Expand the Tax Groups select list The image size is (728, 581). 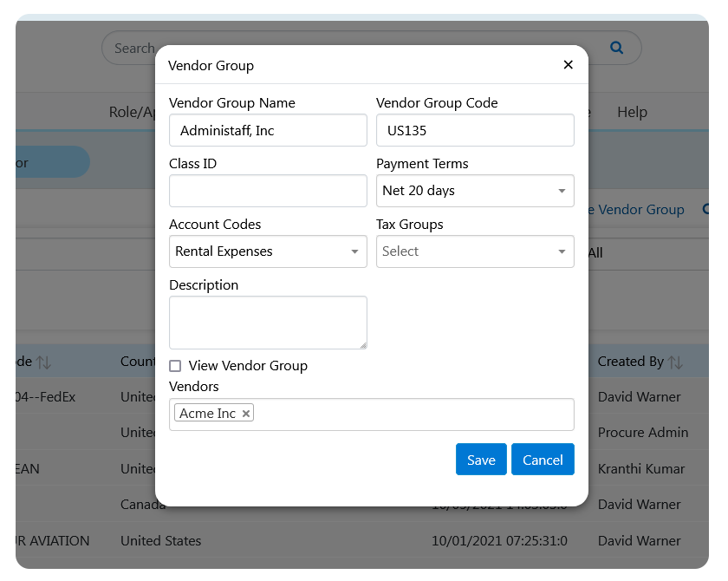tap(475, 251)
